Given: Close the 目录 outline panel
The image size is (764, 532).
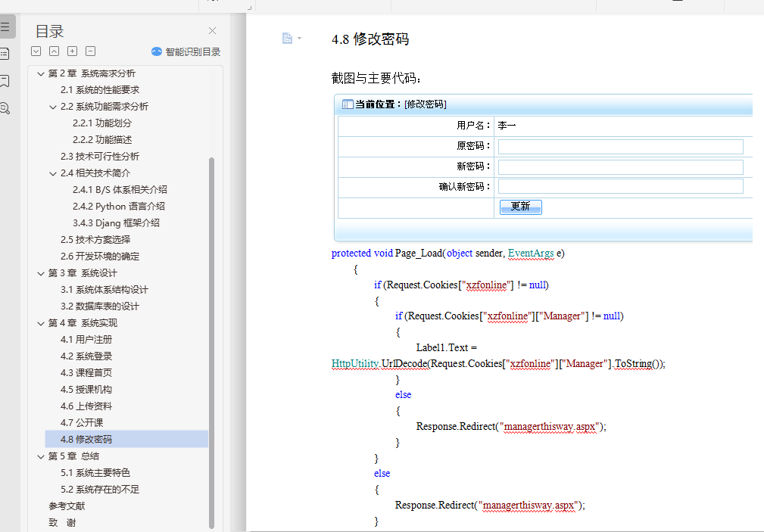Looking at the screenshot, I should pos(212,31).
